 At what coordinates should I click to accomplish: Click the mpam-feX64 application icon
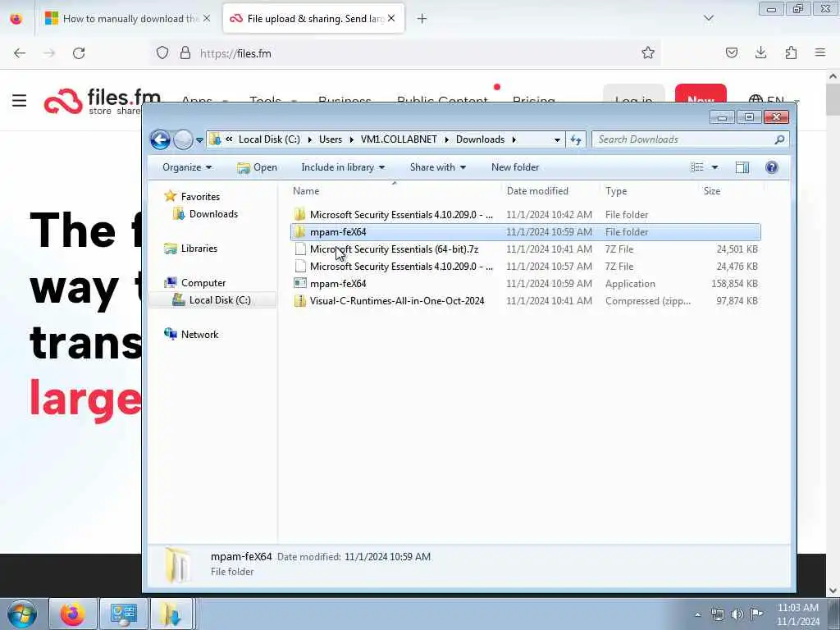click(300, 283)
